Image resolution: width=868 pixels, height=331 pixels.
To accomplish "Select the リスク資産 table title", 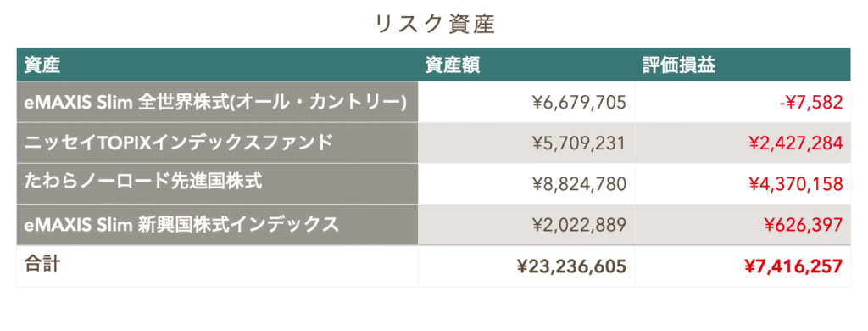I will [x=434, y=25].
